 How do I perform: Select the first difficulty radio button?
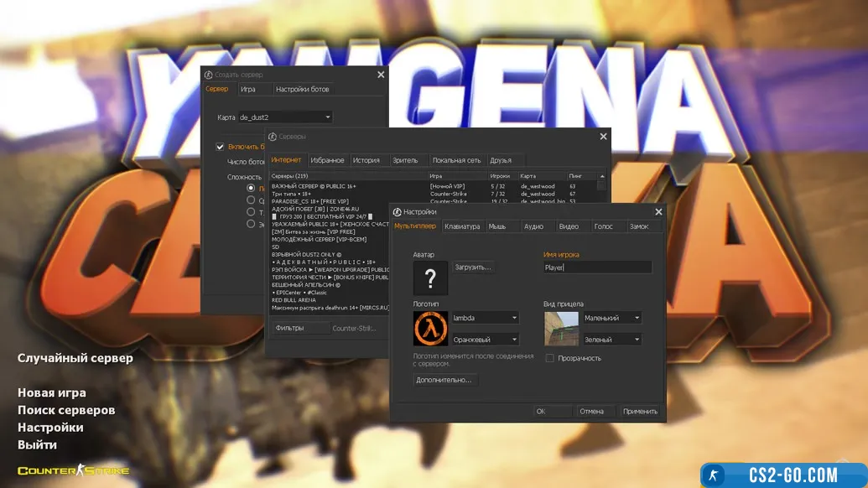251,188
